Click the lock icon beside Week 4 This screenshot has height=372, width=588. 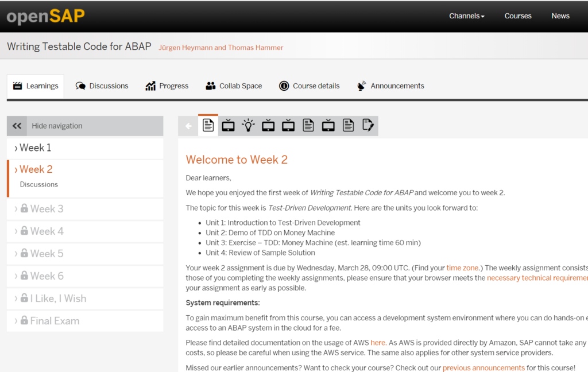click(24, 231)
